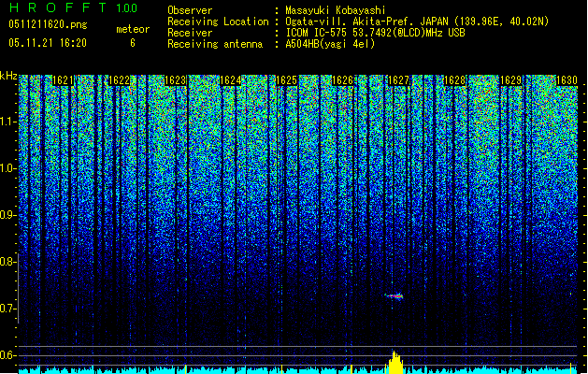
Task: Select observer name Masayuki Kobayashi
Action: tap(336, 10)
